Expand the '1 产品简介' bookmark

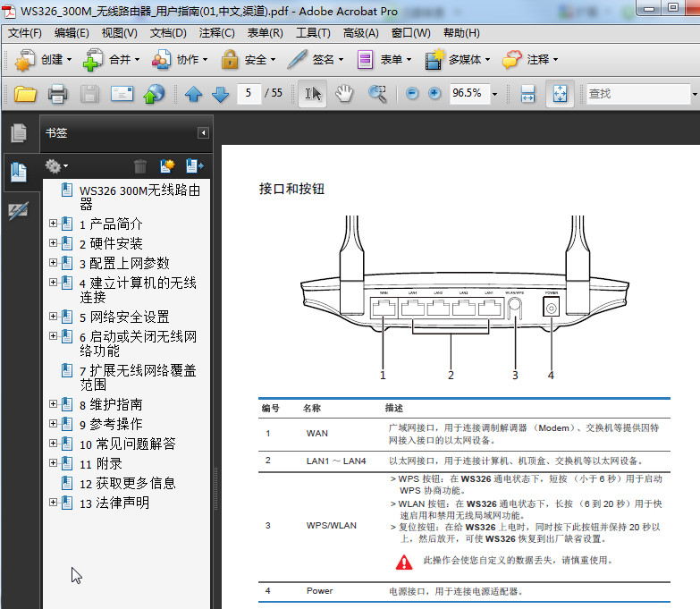point(53,223)
